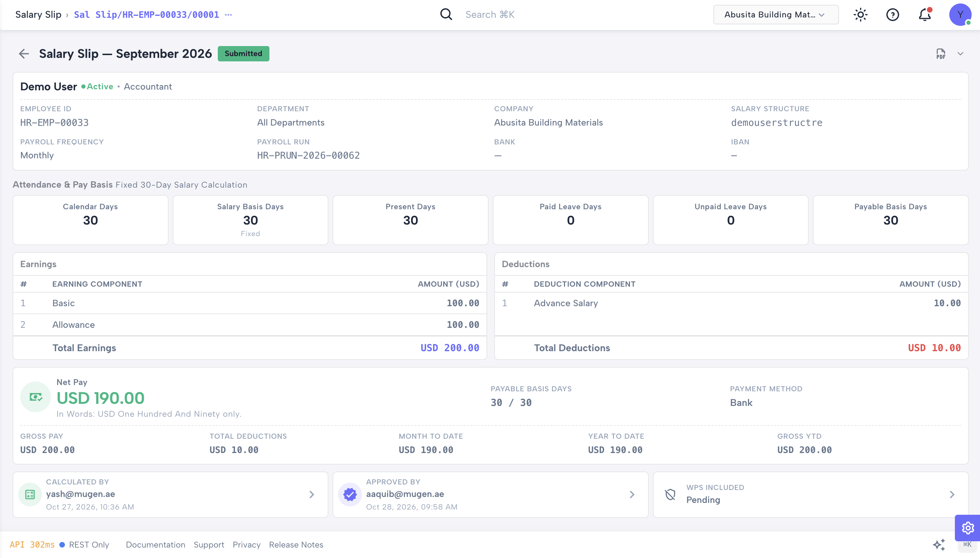Click the API 302ms status indicator

32,545
